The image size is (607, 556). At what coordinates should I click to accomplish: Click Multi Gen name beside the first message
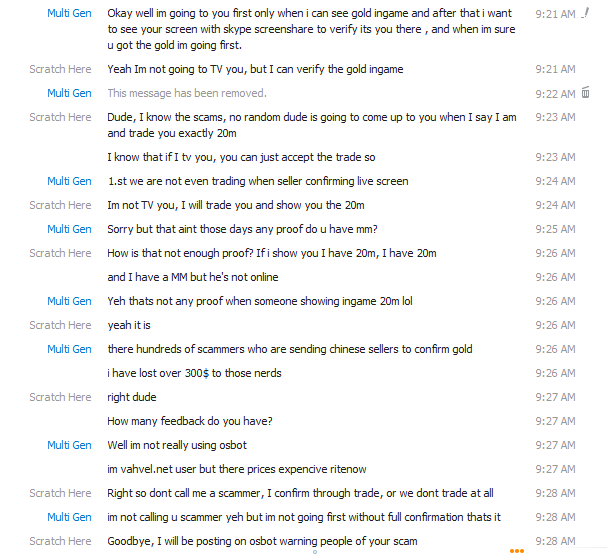point(69,15)
